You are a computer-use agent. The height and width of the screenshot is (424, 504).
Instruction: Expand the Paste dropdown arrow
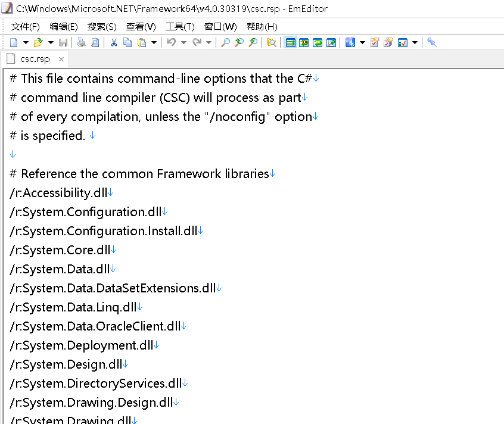[x=154, y=42]
